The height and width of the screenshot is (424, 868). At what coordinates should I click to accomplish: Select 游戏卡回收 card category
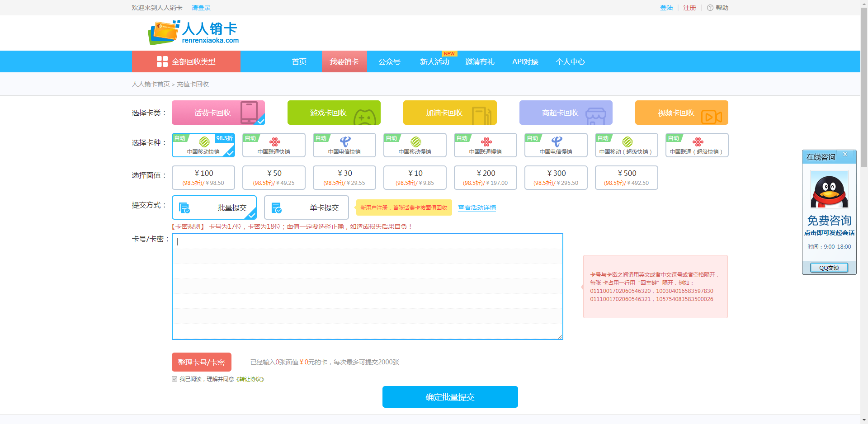[x=334, y=113]
